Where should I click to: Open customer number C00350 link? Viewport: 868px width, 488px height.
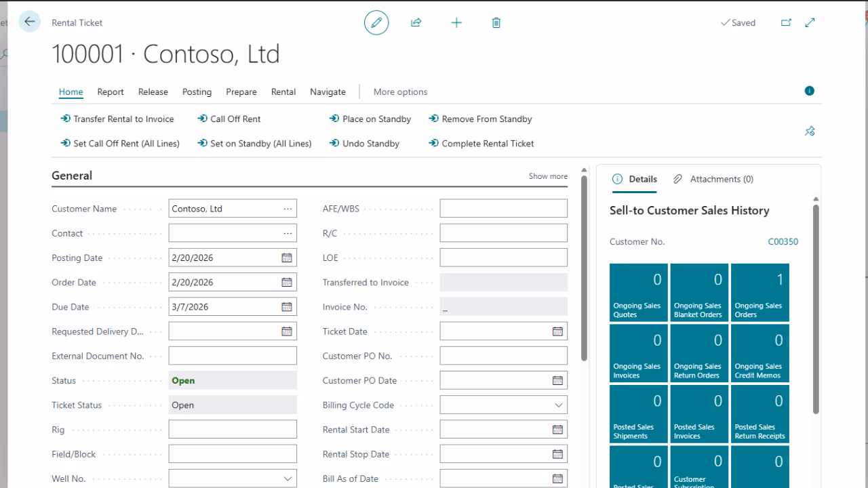[783, 241]
